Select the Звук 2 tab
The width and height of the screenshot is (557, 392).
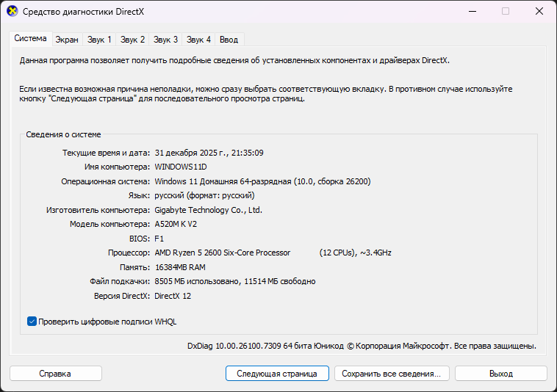click(132, 40)
